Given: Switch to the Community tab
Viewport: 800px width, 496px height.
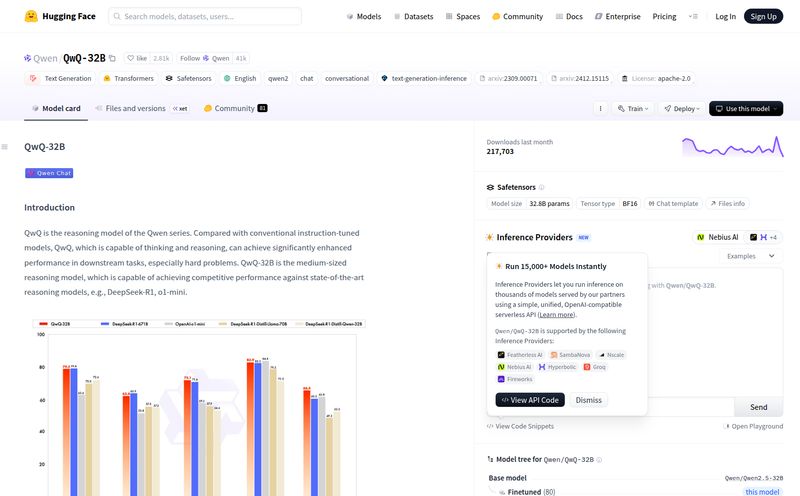Looking at the screenshot, I should click(x=235, y=108).
